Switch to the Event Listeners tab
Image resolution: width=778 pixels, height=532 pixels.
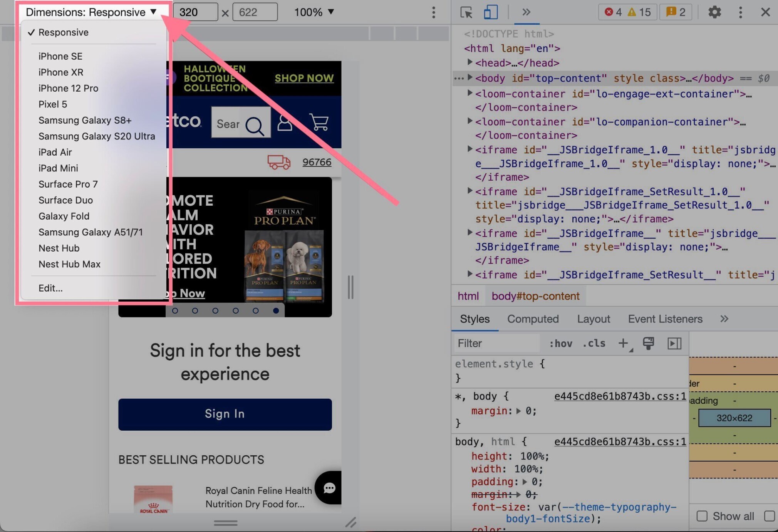click(665, 319)
